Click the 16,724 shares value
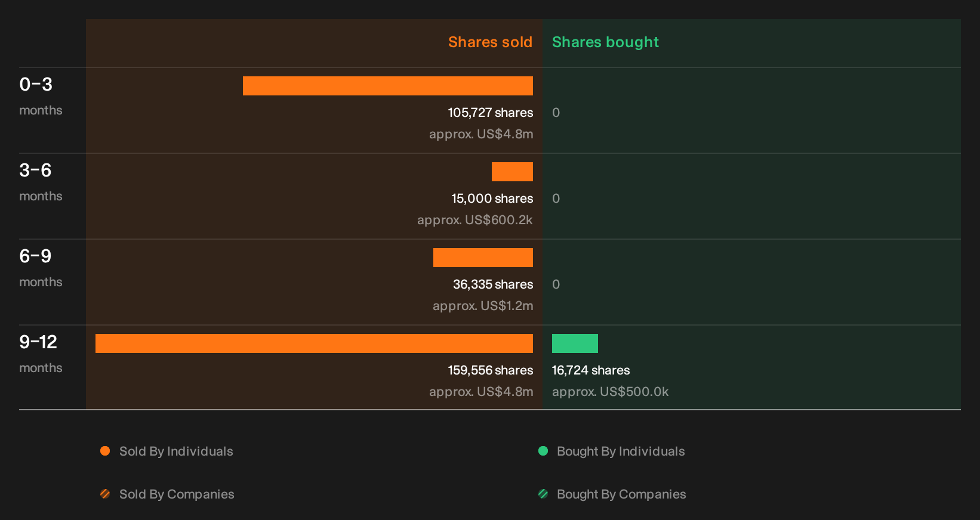The height and width of the screenshot is (520, 980). [x=591, y=370]
